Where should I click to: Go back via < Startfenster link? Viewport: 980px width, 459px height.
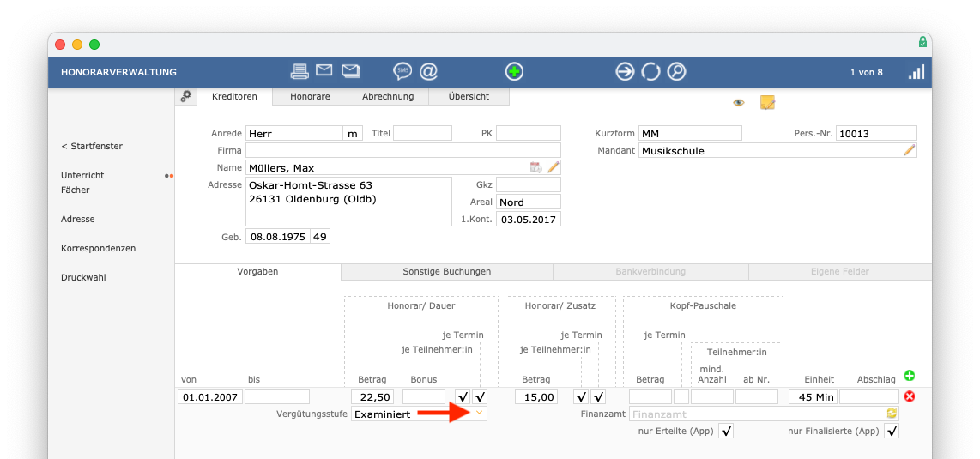coord(92,146)
